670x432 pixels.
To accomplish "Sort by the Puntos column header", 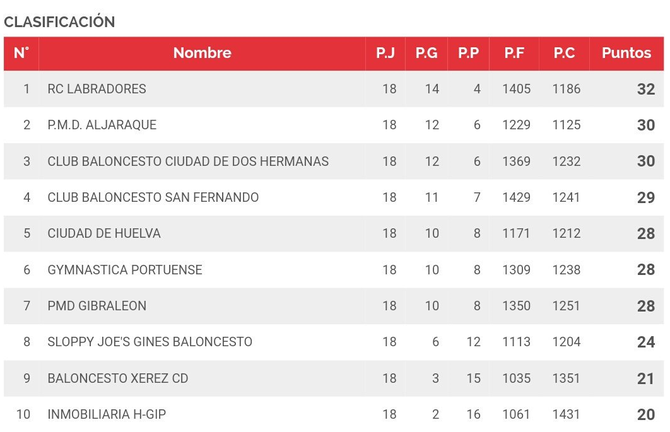I will (x=626, y=53).
